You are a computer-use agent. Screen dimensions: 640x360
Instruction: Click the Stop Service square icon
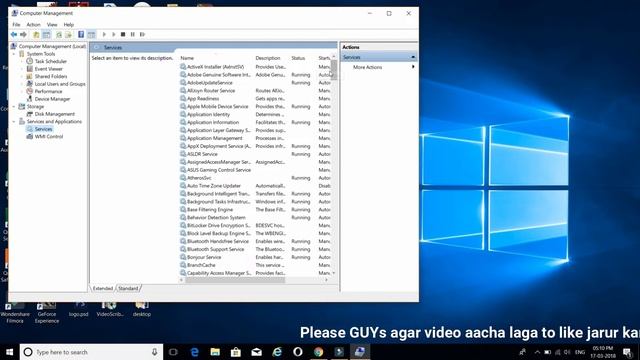coord(123,35)
